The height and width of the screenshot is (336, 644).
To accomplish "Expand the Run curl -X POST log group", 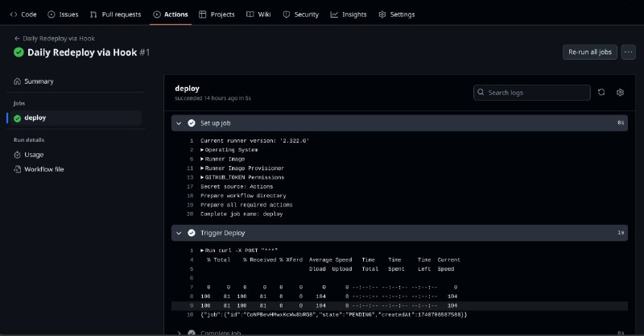I will (x=202, y=251).
